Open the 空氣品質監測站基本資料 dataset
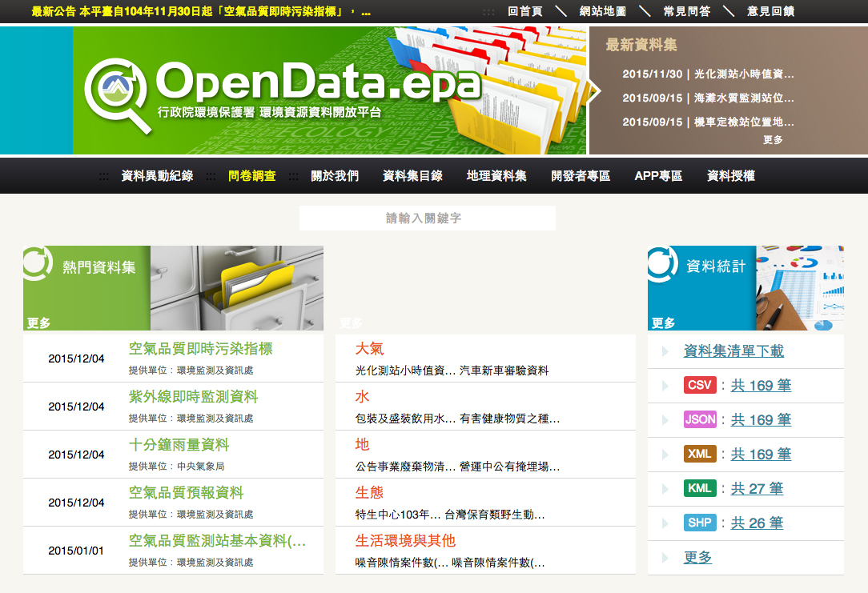Image resolution: width=868 pixels, height=593 pixels. [x=217, y=541]
